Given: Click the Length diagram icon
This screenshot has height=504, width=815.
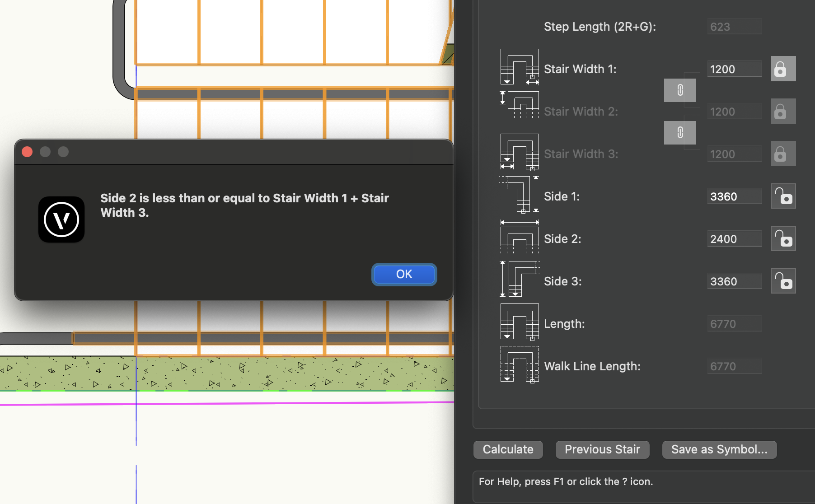Looking at the screenshot, I should tap(520, 322).
